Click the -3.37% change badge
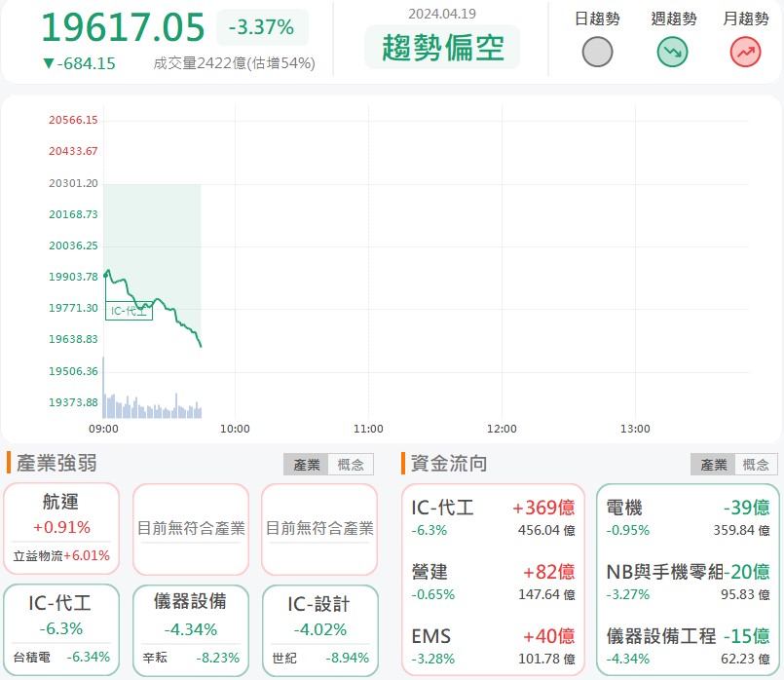Image resolution: width=784 pixels, height=680 pixels. (x=262, y=27)
